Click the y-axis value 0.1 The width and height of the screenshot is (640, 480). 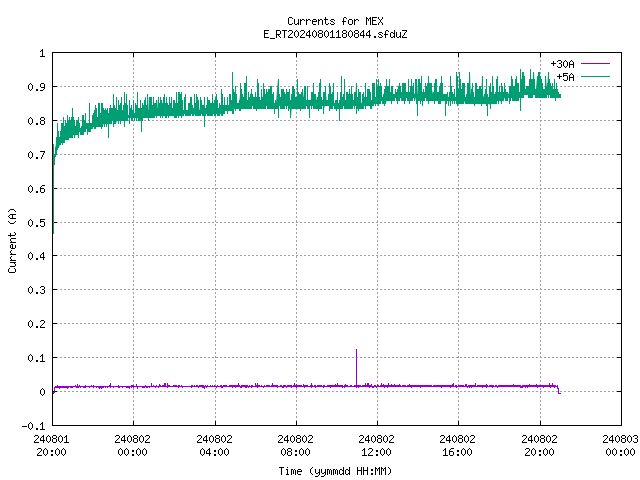click(x=36, y=358)
